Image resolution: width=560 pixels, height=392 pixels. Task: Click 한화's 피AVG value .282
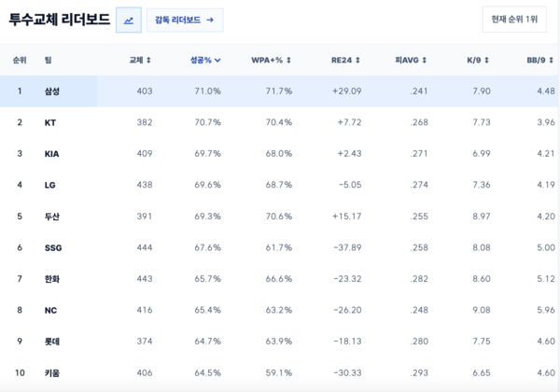(x=419, y=278)
